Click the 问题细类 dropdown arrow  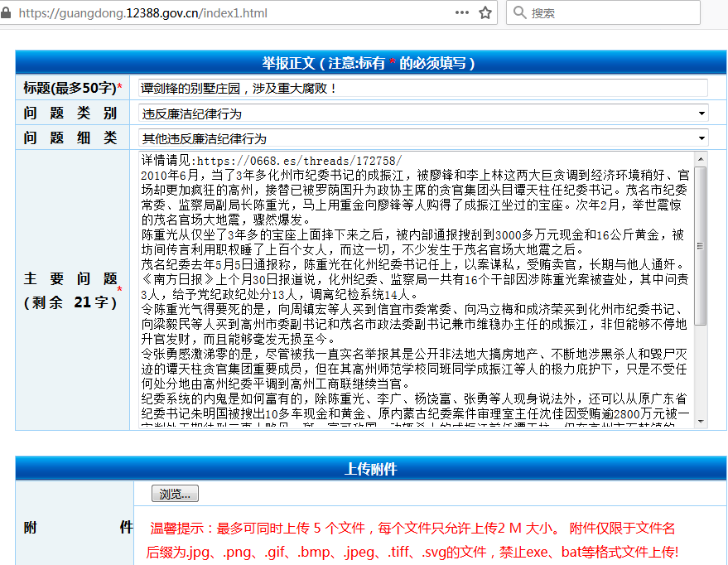click(x=701, y=136)
